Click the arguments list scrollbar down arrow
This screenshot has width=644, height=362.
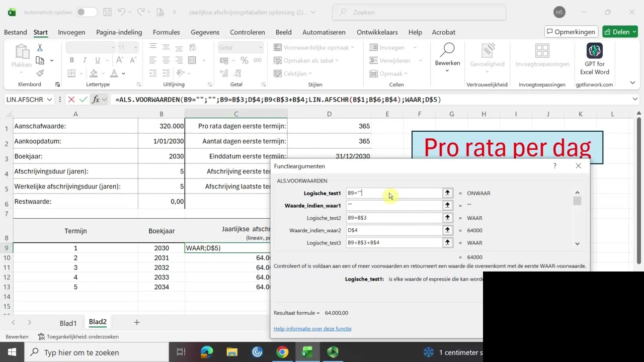pyautogui.click(x=577, y=244)
